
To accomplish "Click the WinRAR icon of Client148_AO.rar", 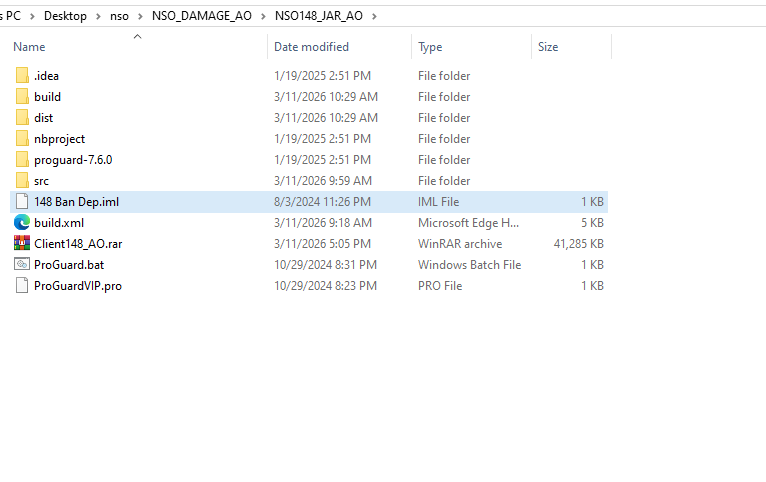I will (22, 243).
